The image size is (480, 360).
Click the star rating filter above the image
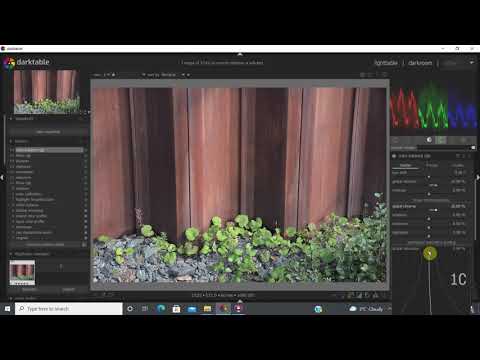[114, 75]
